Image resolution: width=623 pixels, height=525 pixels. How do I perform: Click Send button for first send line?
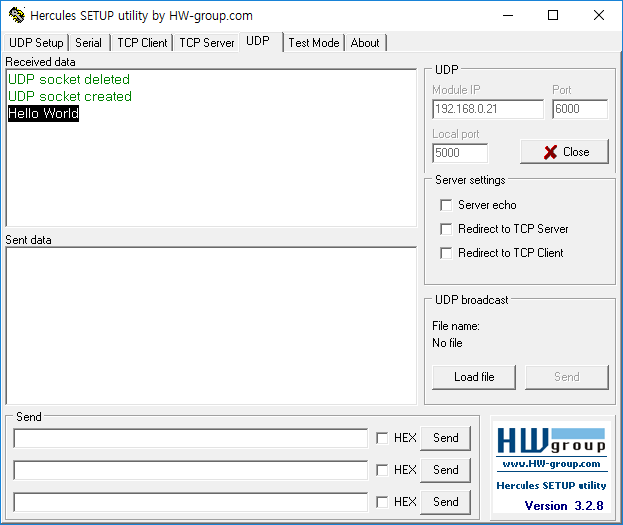coord(445,438)
